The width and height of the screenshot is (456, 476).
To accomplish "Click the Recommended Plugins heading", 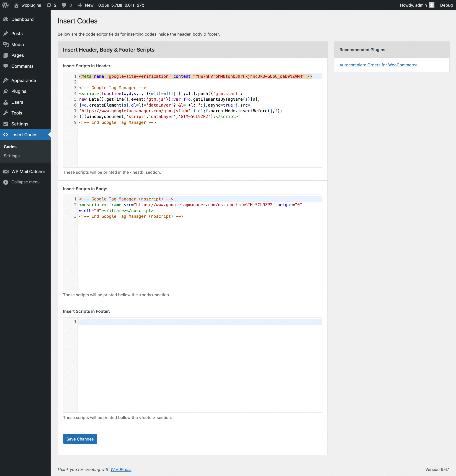I will (362, 49).
